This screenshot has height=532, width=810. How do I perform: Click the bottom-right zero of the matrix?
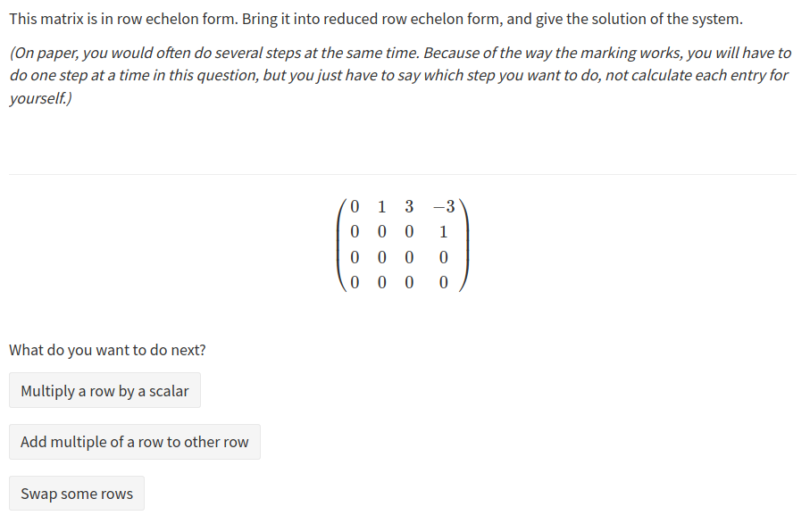pos(444,285)
